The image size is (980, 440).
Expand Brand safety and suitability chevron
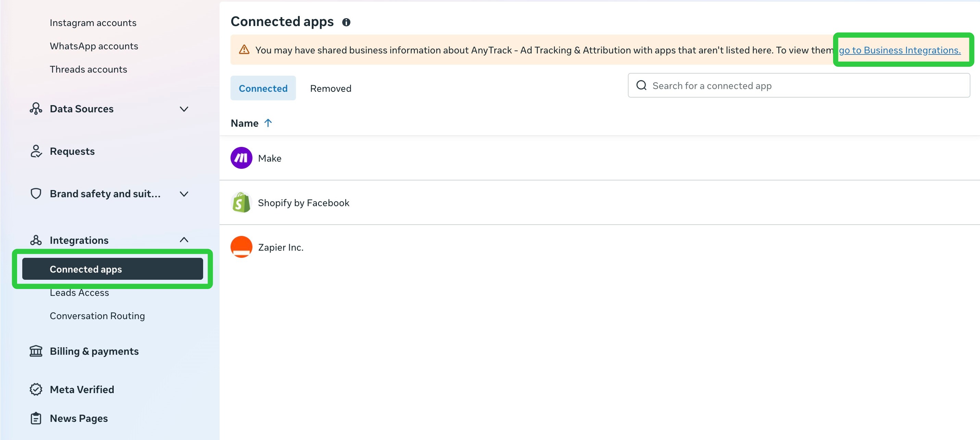pyautogui.click(x=184, y=194)
